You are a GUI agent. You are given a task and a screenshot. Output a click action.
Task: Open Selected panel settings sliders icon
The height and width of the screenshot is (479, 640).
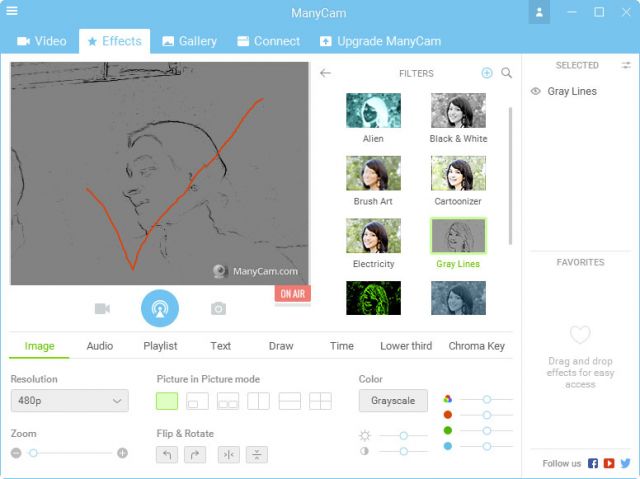click(x=626, y=65)
